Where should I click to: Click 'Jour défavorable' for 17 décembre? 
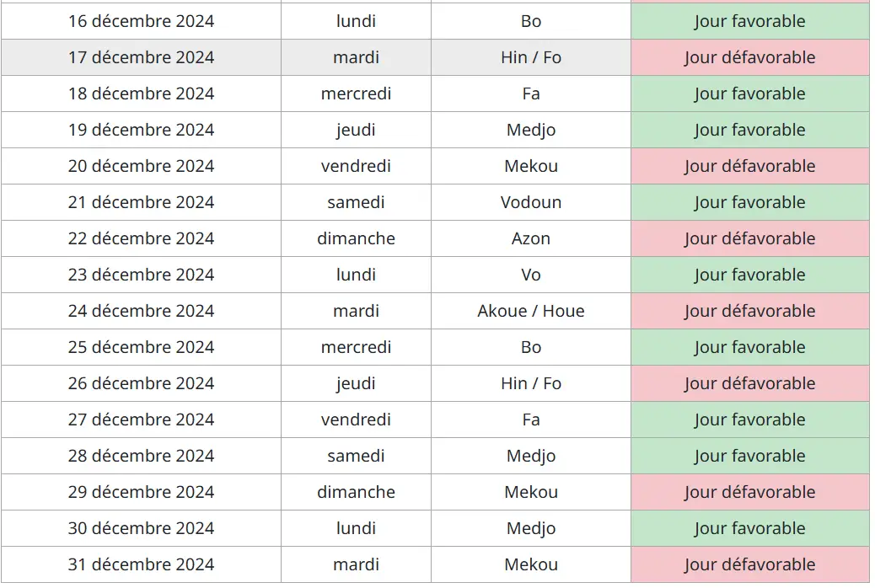(x=749, y=57)
